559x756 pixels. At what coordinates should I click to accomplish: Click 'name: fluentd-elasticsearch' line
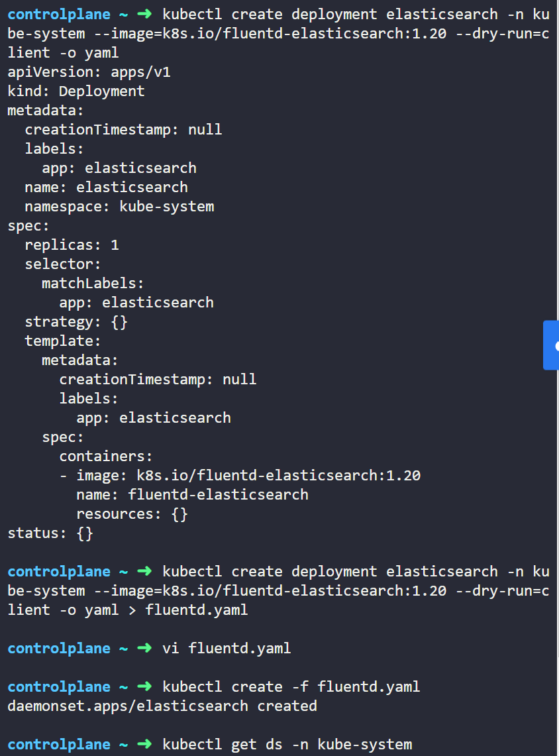tap(193, 495)
